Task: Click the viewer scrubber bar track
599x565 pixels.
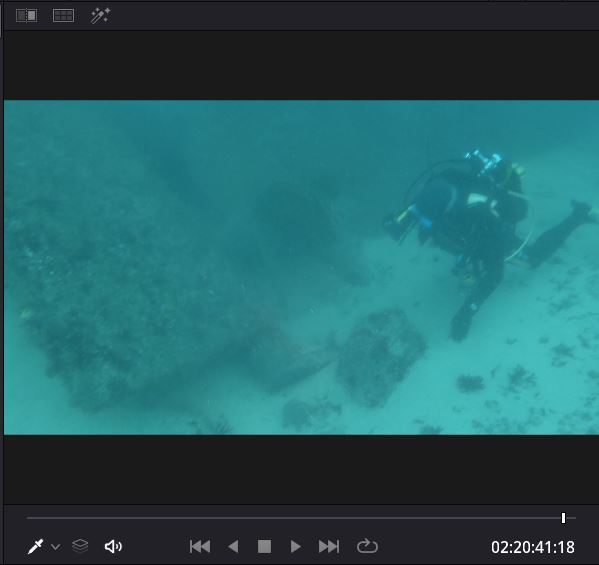Action: pyautogui.click(x=301, y=518)
